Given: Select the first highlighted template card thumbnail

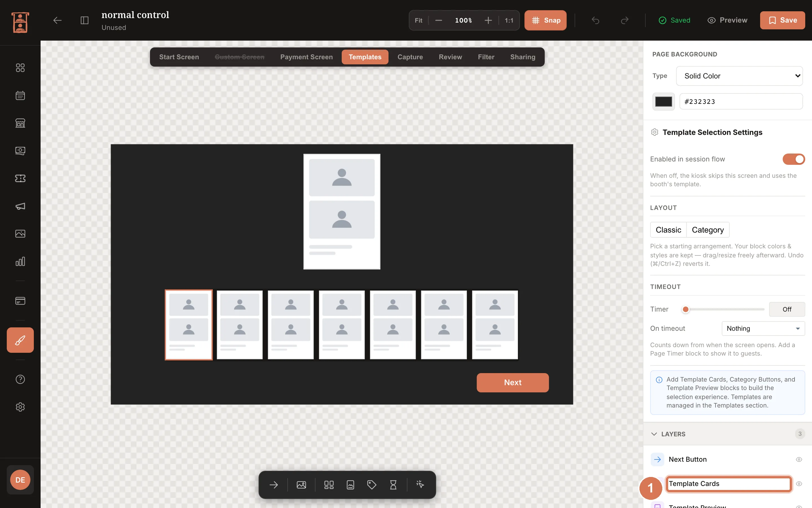Looking at the screenshot, I should click(189, 325).
